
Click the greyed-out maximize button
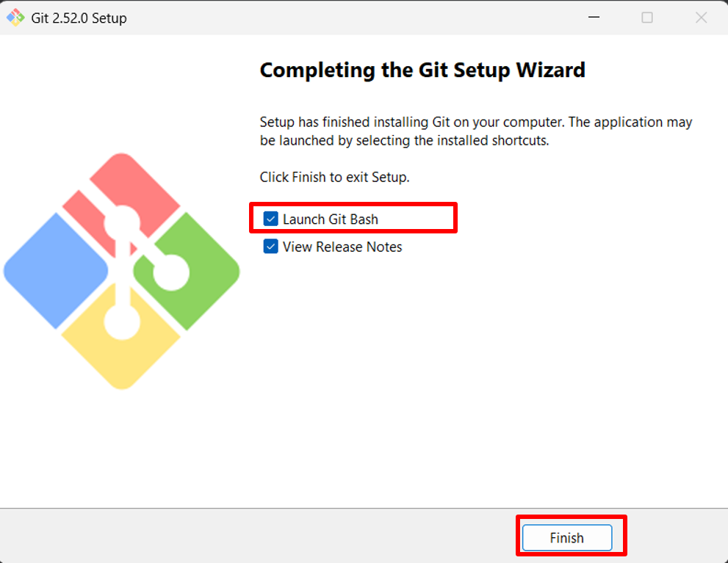tap(647, 18)
